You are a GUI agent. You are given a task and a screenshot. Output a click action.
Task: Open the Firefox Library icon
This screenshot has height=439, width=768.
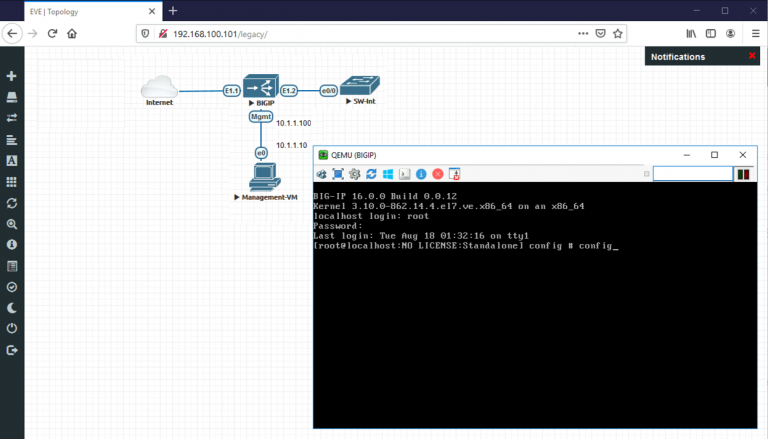(691, 33)
